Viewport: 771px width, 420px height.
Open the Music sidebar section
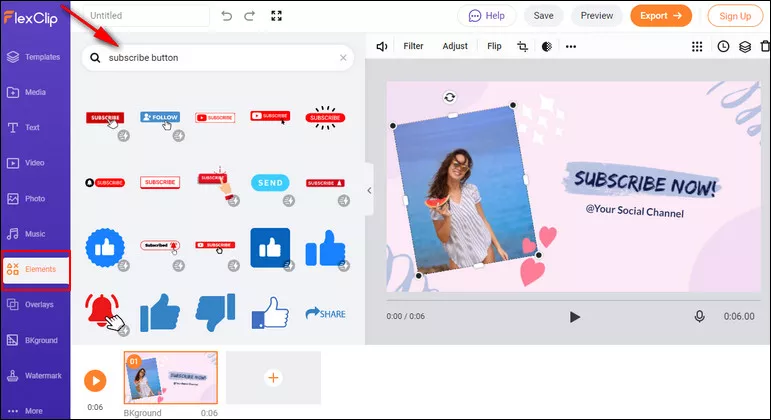click(26, 234)
